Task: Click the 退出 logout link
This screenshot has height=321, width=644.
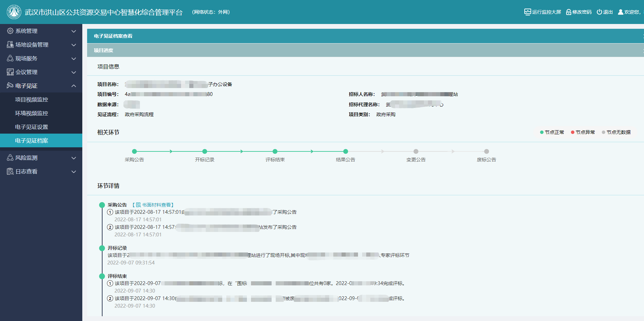Action: 608,12
